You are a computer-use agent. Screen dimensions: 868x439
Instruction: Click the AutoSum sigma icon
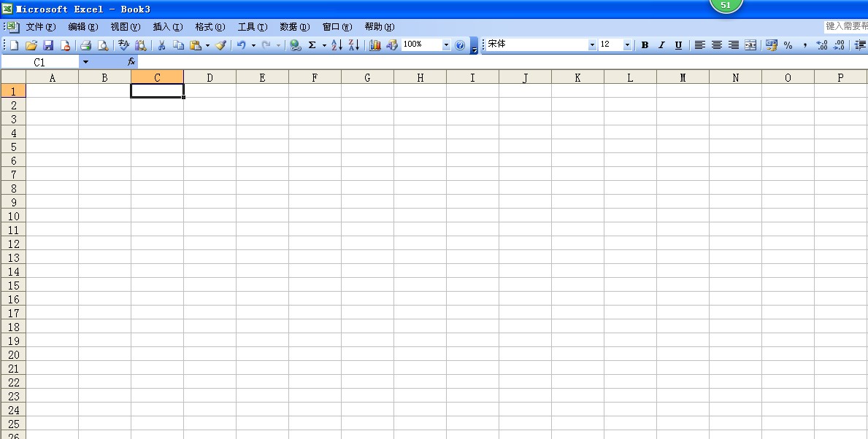(x=312, y=45)
